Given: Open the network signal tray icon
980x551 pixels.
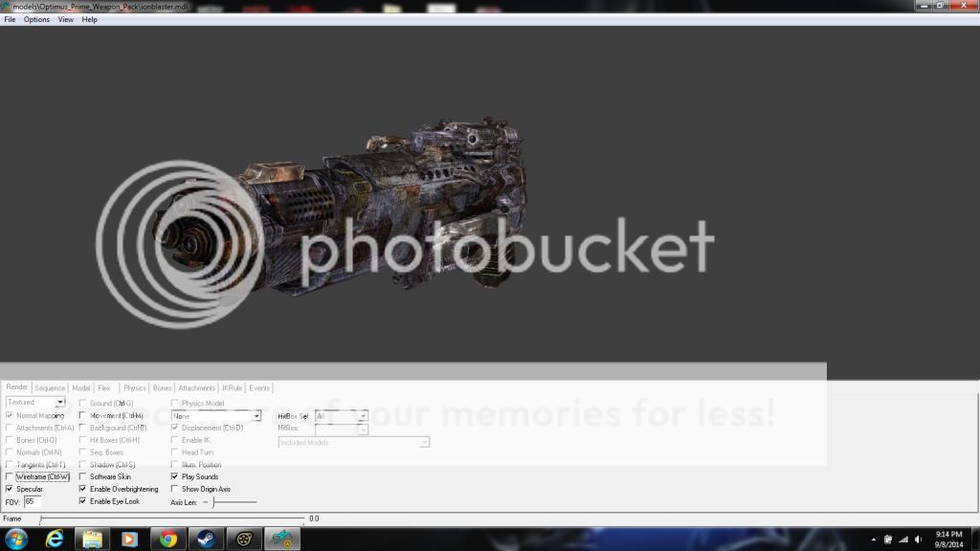Looking at the screenshot, I should point(903,540).
